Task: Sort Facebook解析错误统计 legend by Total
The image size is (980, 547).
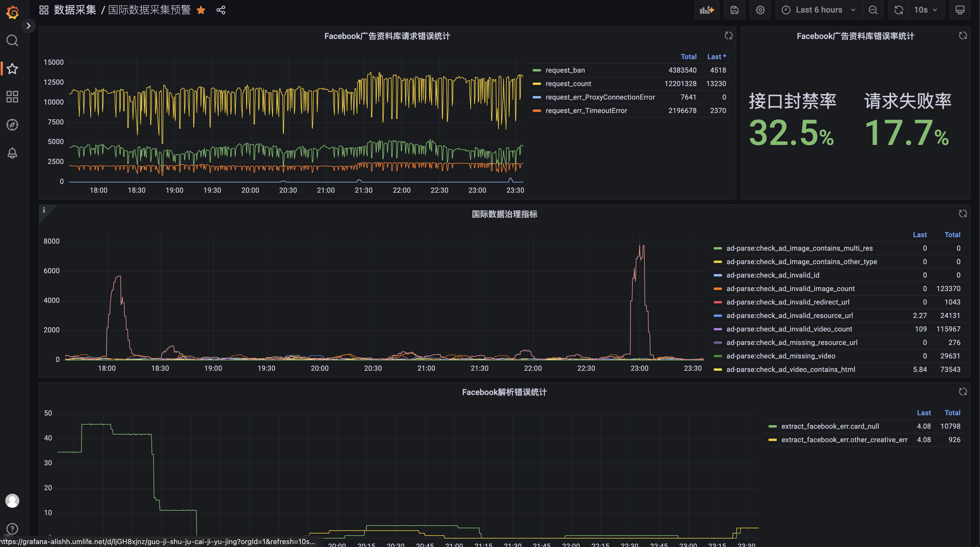Action: [x=952, y=413]
